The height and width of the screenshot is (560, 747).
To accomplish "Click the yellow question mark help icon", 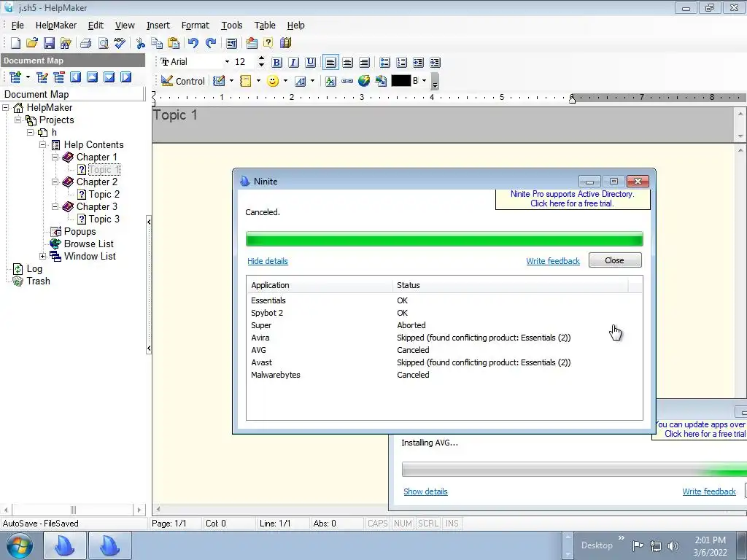I will pyautogui.click(x=268, y=43).
